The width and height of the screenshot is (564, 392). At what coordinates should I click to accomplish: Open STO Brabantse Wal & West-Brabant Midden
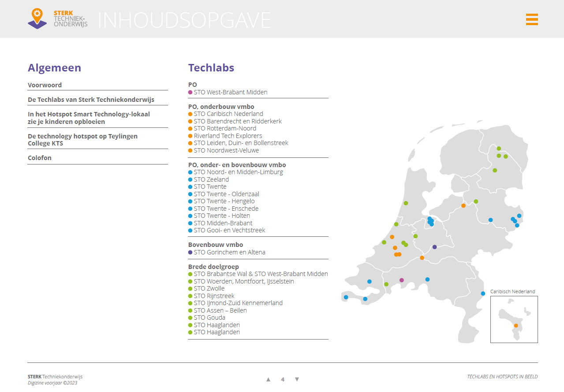[x=258, y=274]
